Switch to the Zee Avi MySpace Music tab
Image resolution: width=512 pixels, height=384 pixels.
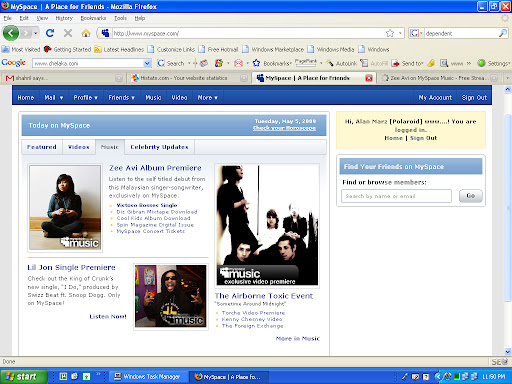(x=439, y=78)
